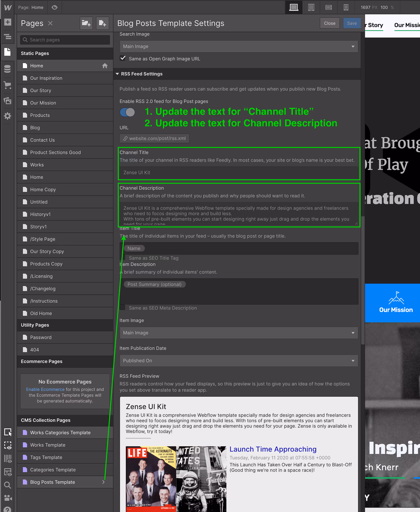Open the Blog Posts Template page
420x512 pixels.
pos(53,482)
